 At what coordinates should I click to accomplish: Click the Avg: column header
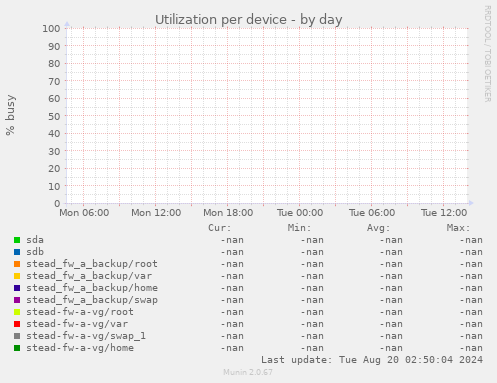click(378, 228)
